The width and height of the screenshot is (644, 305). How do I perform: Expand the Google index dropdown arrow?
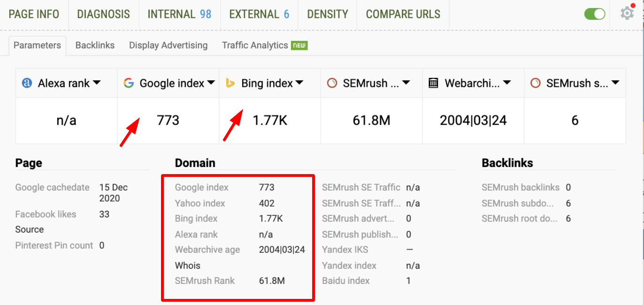[211, 83]
